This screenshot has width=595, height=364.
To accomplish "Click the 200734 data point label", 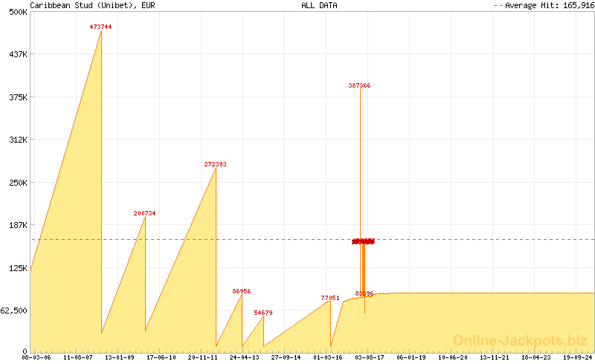I will [144, 213].
